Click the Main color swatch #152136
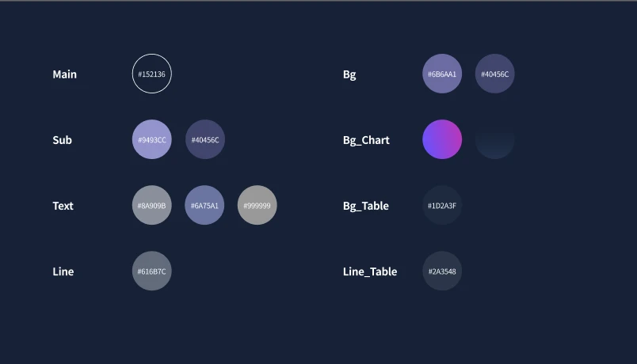 click(x=152, y=74)
